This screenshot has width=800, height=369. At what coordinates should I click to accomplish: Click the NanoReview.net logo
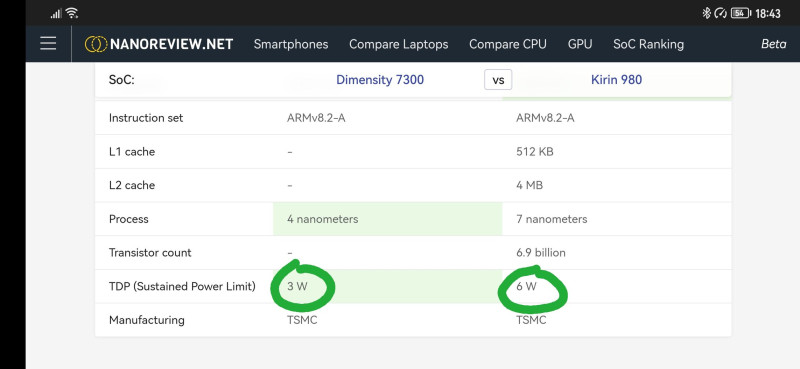click(159, 44)
